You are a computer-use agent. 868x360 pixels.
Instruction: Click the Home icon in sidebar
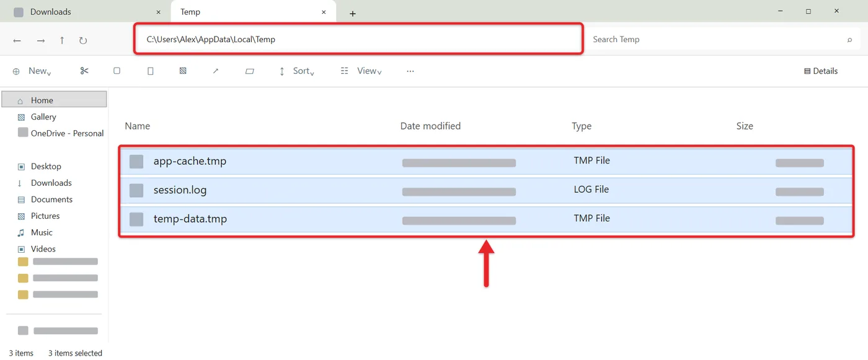pos(20,100)
